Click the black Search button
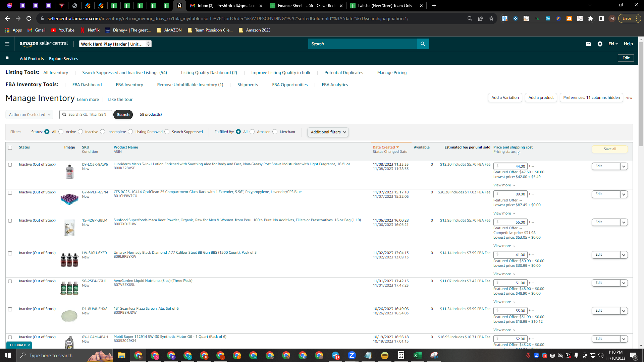 pyautogui.click(x=123, y=115)
